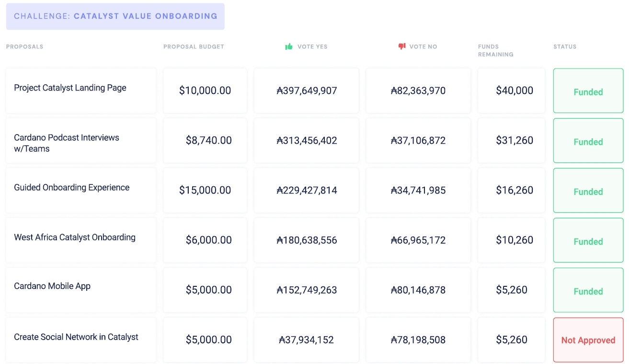The height and width of the screenshot is (364, 630).
Task: Select the Cardano Mobile App proposal
Action: [x=52, y=286]
